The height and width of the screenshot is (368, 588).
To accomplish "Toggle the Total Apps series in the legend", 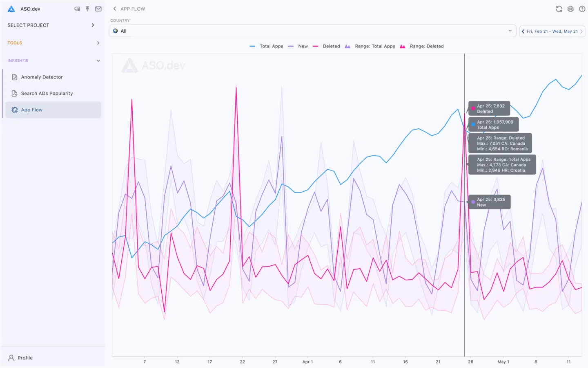I will (271, 46).
